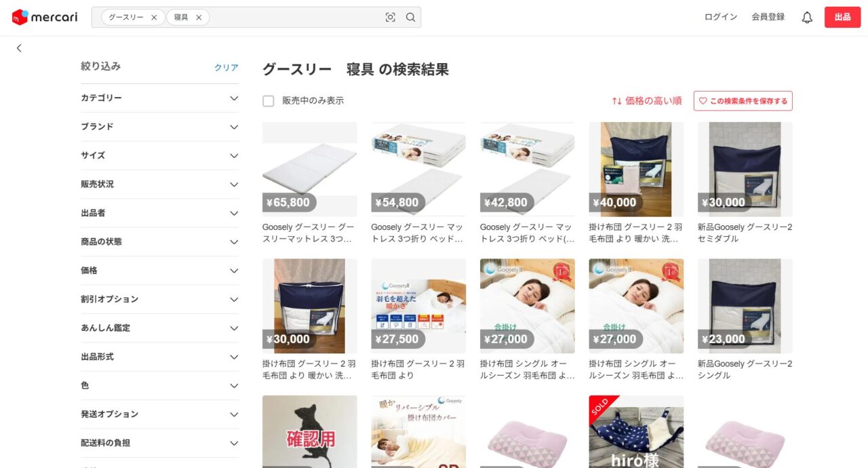Screen dimensions: 868x468
Task: Click the 会員登録 link
Action: coord(768,17)
